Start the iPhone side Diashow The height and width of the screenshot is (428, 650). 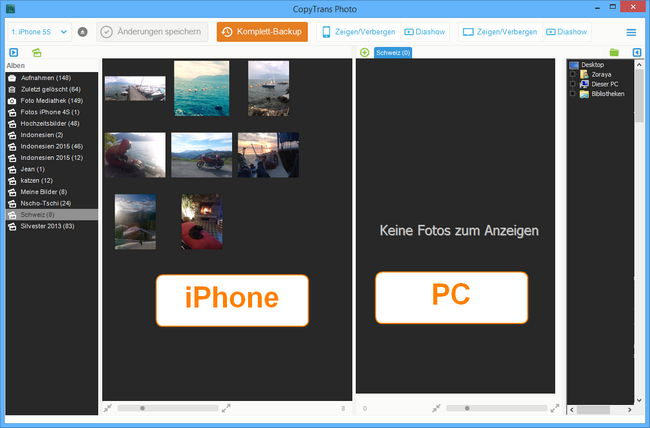(425, 32)
